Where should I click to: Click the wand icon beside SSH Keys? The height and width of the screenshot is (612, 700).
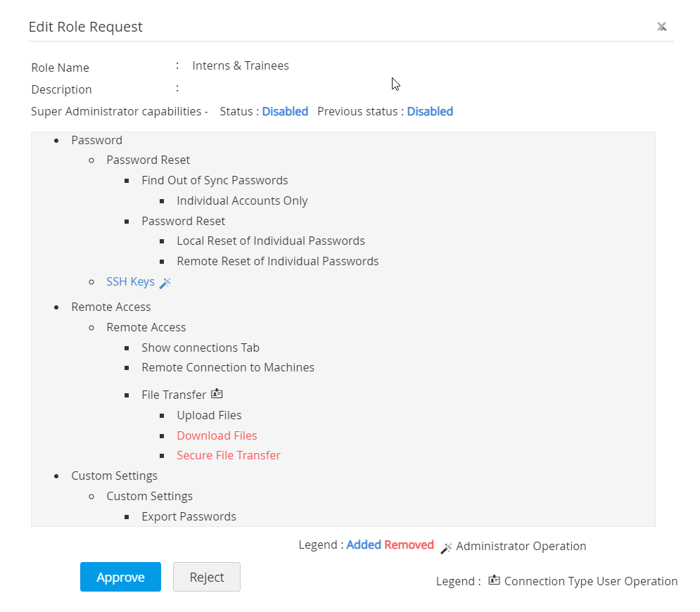point(165,283)
